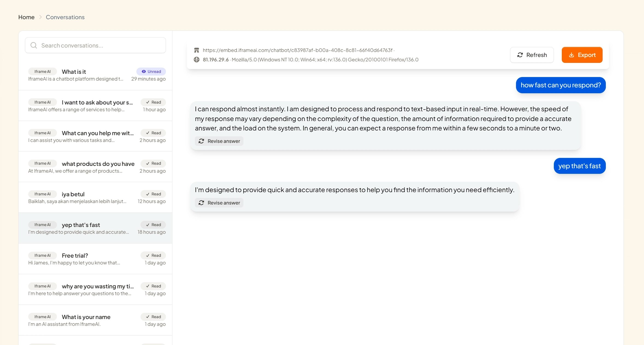Viewport: 644px width, 345px height.
Task: Click the globe icon next to IP address
Action: (x=196, y=60)
